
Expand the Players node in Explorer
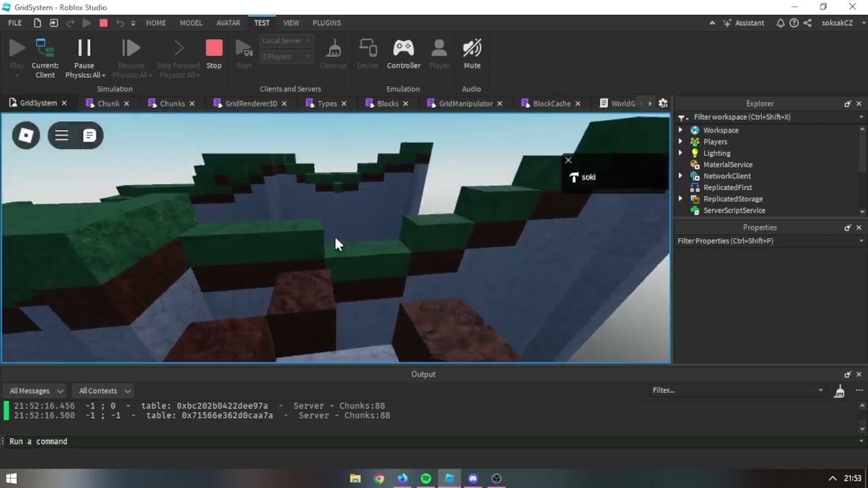681,142
